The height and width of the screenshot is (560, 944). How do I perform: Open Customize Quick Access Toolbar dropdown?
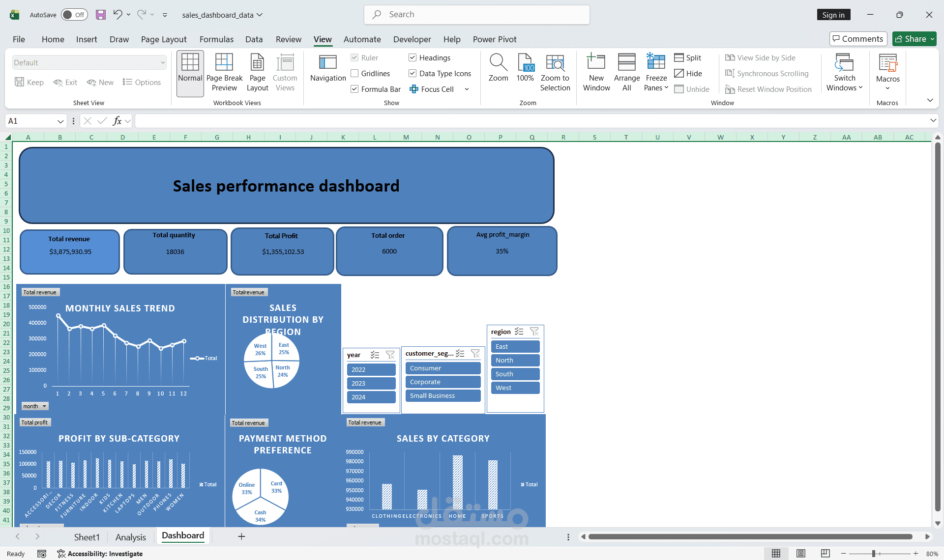coord(165,15)
